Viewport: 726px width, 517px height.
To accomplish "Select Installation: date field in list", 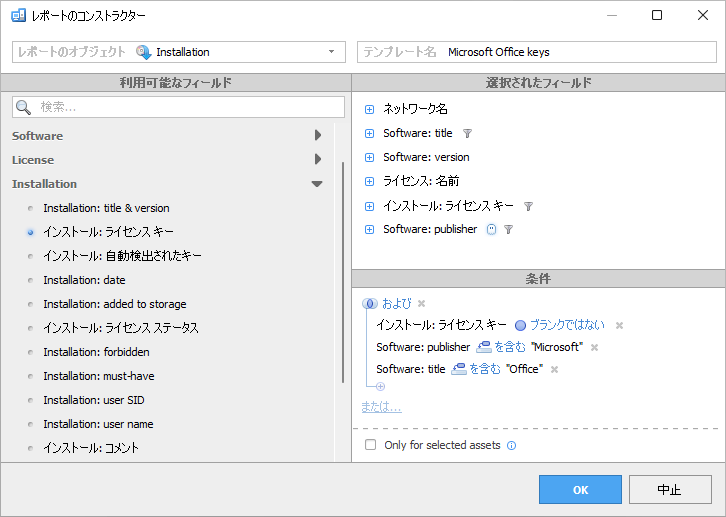I will (84, 280).
